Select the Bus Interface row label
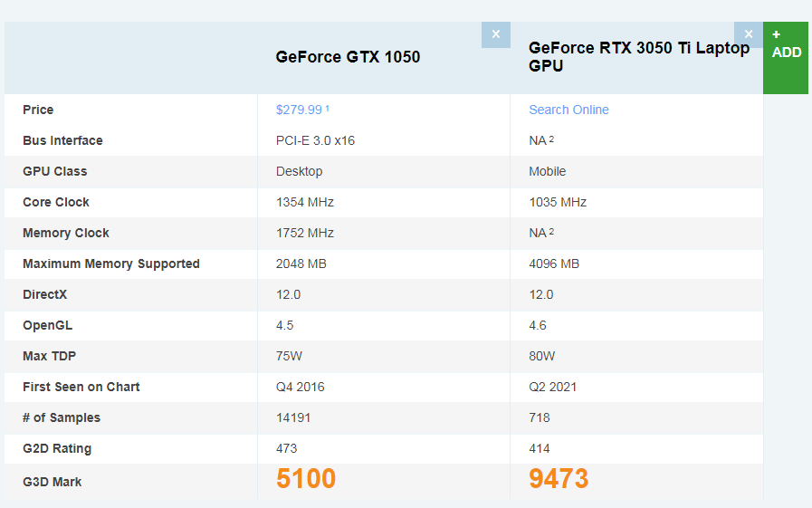The height and width of the screenshot is (508, 812). click(62, 140)
